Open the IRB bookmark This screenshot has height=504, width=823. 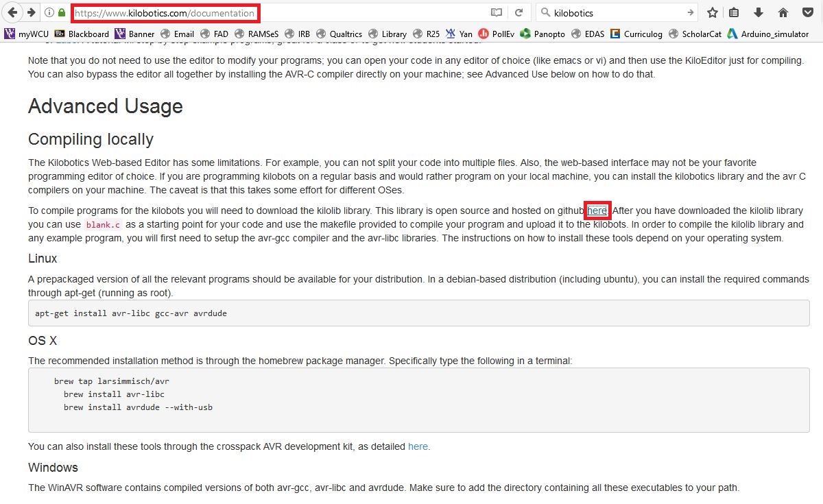point(298,34)
